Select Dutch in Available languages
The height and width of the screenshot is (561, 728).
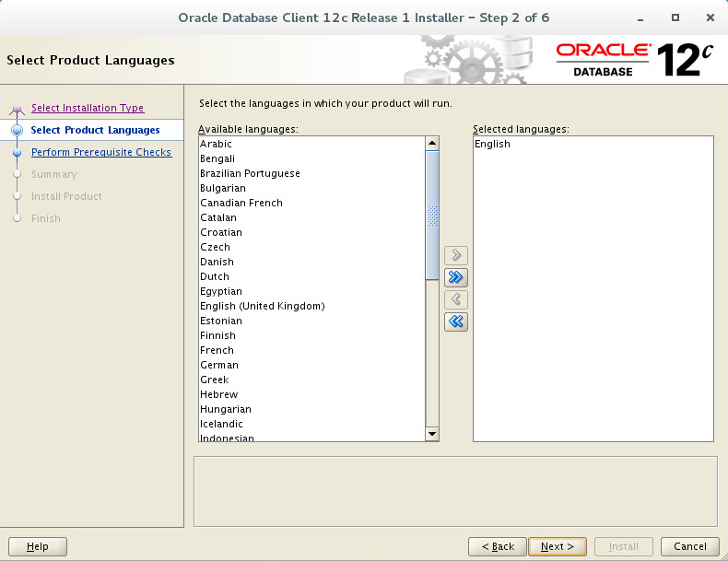click(x=311, y=276)
